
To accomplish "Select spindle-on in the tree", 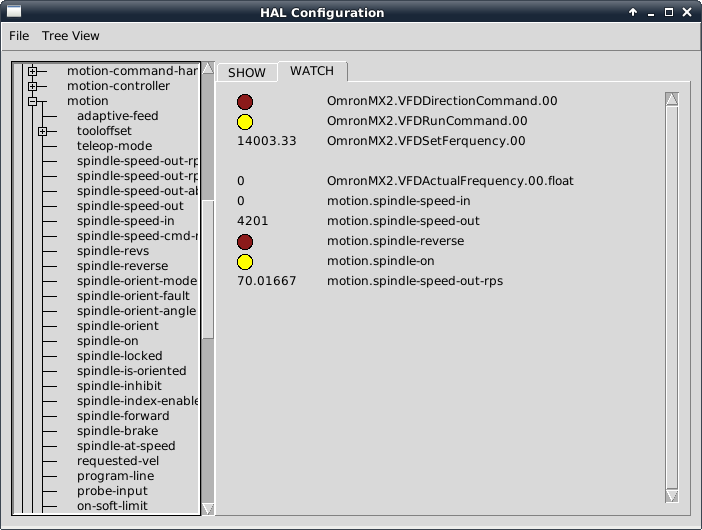I will pos(108,341).
